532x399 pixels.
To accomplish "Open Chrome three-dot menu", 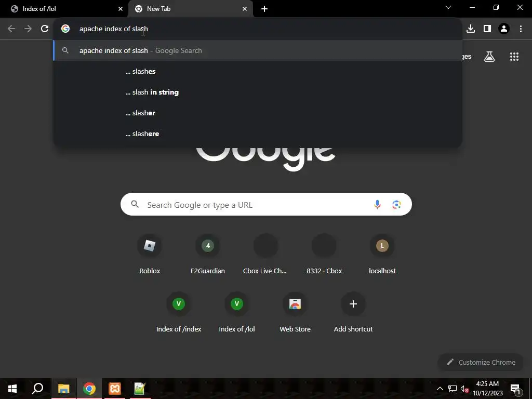I will click(x=521, y=29).
